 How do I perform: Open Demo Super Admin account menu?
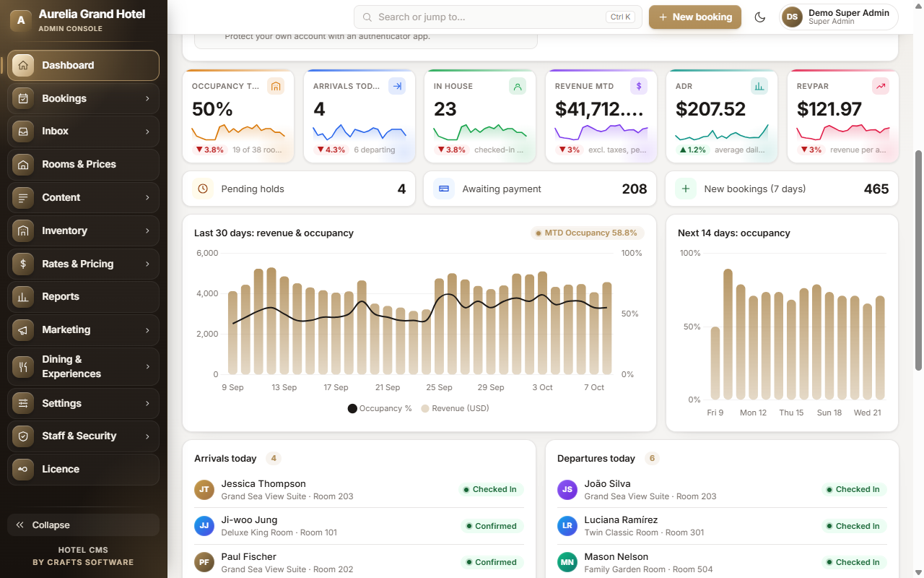tap(839, 17)
